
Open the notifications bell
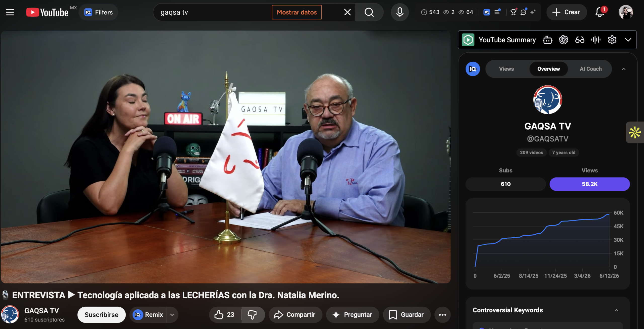pyautogui.click(x=600, y=12)
